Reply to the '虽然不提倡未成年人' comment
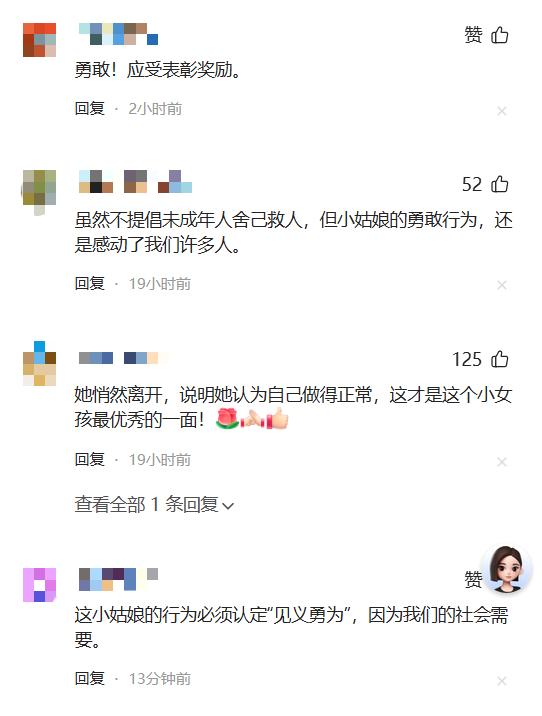The image size is (542, 716). pos(89,284)
